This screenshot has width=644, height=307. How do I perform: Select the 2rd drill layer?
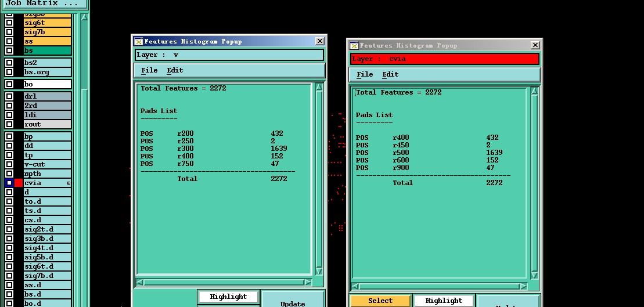point(48,106)
